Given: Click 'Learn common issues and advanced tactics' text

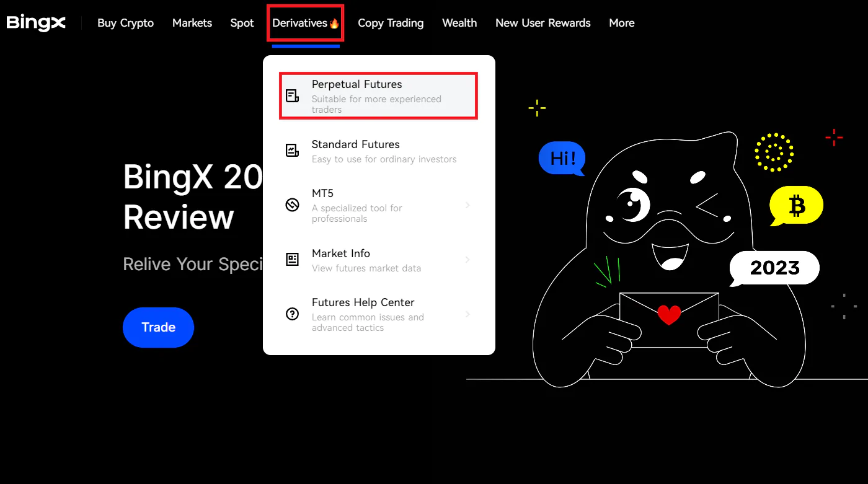Looking at the screenshot, I should click(368, 322).
